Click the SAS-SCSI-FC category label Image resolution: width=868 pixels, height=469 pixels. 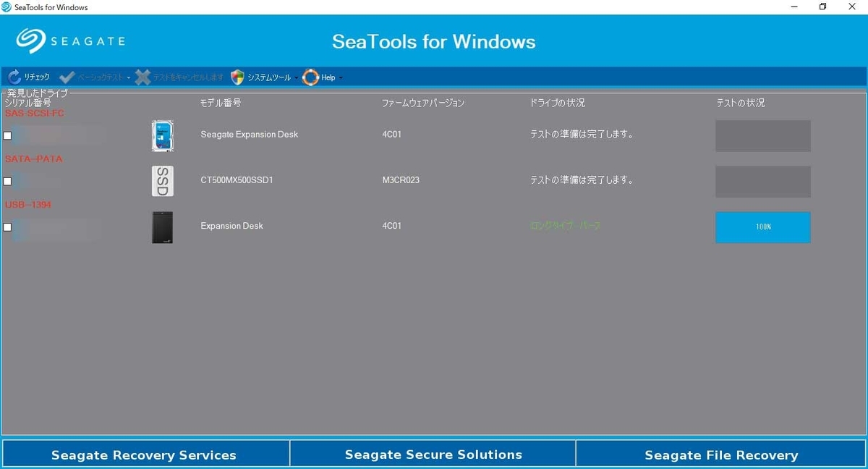[35, 113]
